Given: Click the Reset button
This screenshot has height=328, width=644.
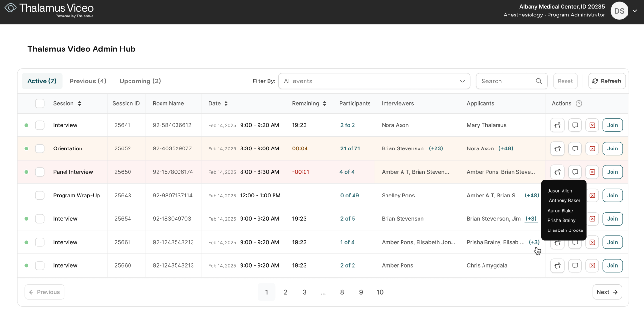Looking at the screenshot, I should tap(565, 81).
